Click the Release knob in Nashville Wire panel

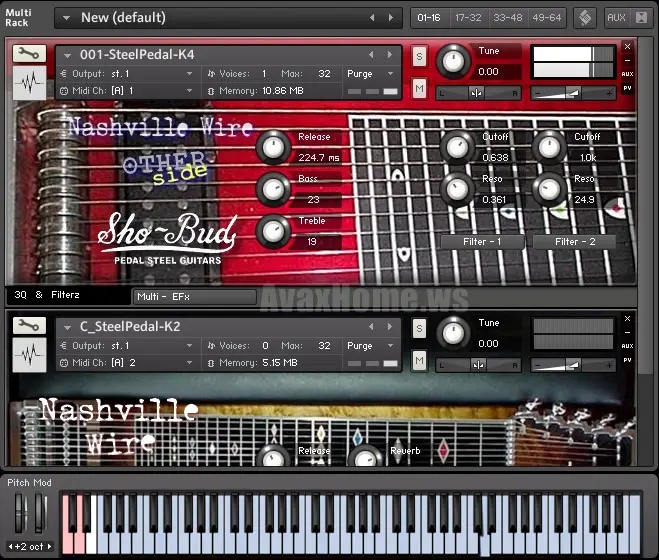click(x=273, y=147)
